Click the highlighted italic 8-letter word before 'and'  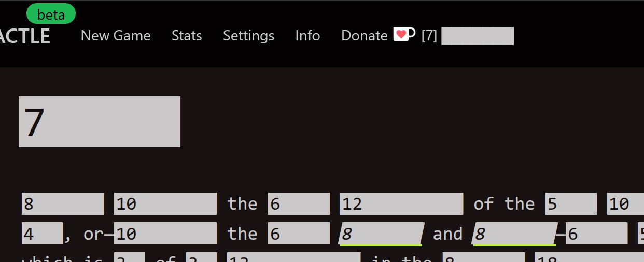[x=381, y=234]
